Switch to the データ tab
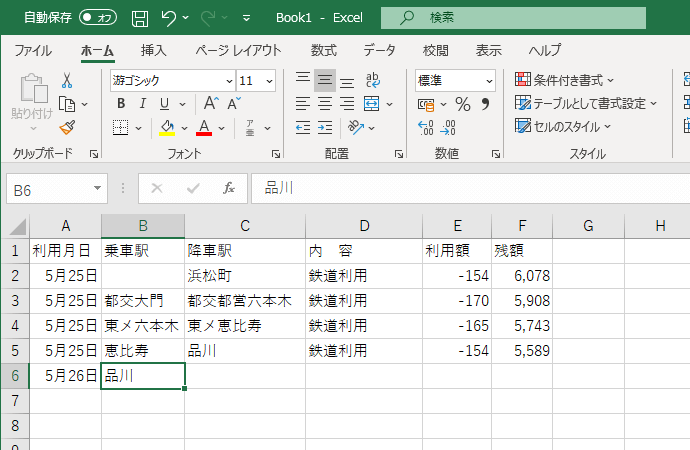The width and height of the screenshot is (690, 450). tap(379, 51)
